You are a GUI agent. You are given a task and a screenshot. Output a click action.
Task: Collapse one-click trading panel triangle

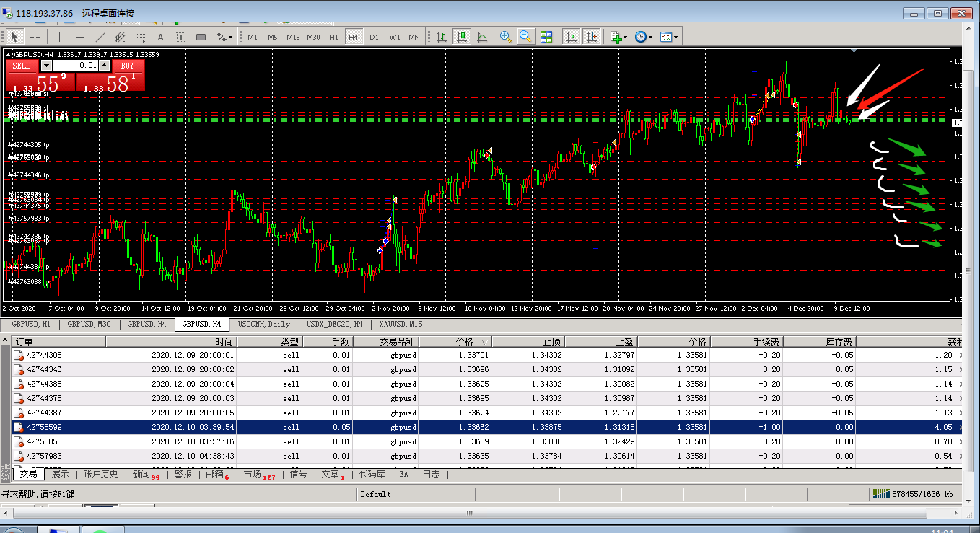[8, 54]
